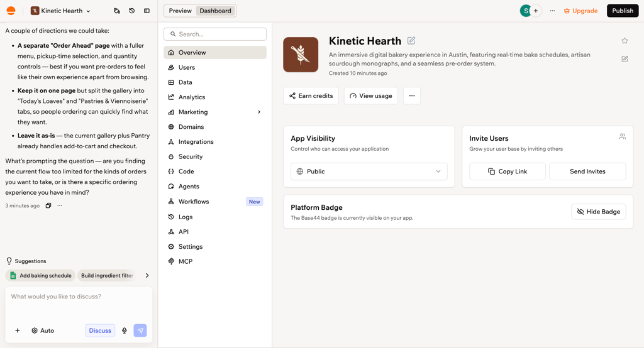Click the green S user avatar
The image size is (644, 348).
click(525, 11)
